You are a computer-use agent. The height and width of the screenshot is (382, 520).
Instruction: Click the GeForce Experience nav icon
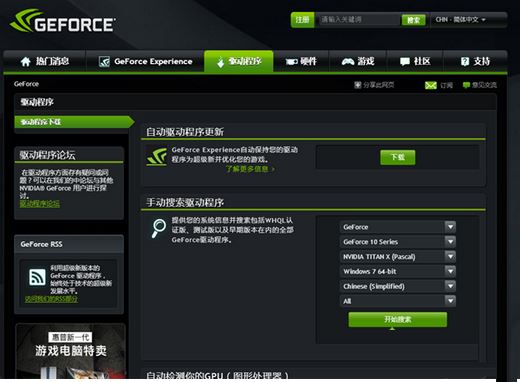104,62
